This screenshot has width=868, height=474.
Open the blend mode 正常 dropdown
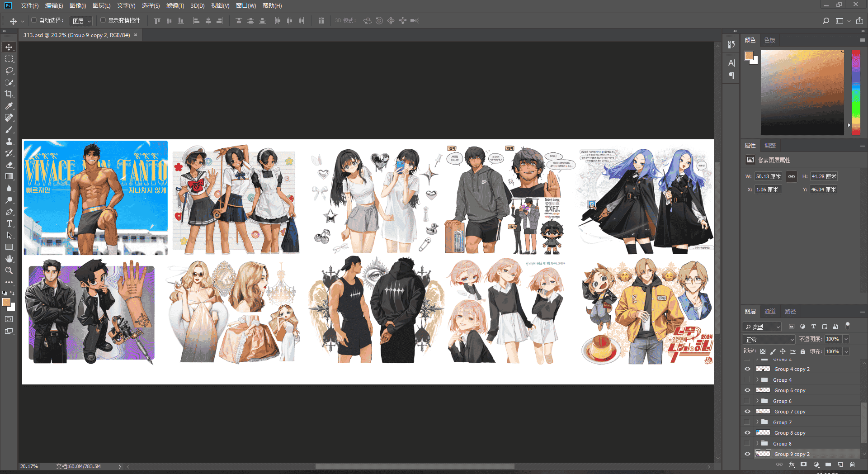point(769,339)
